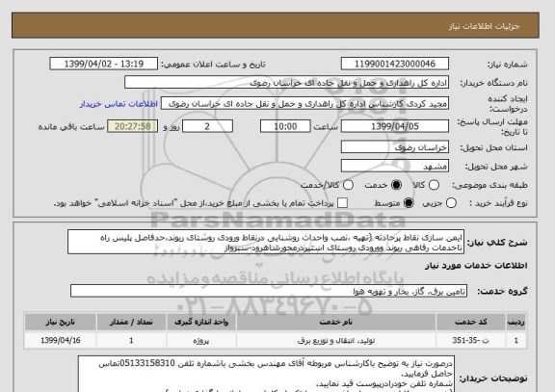The height and width of the screenshot is (392, 555).
Task: Click the واحد اندازه گیری column header
Action: (201, 322)
